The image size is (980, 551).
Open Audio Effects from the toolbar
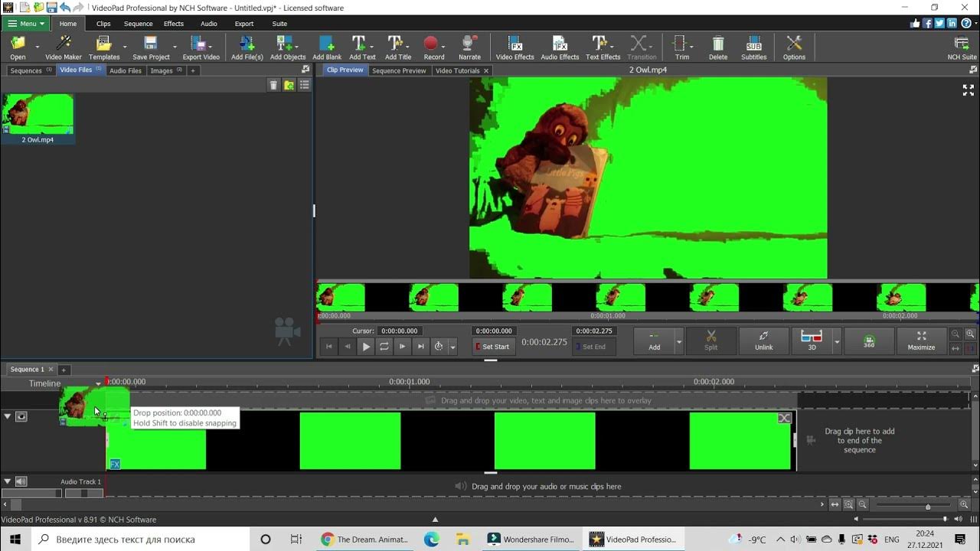pos(560,47)
